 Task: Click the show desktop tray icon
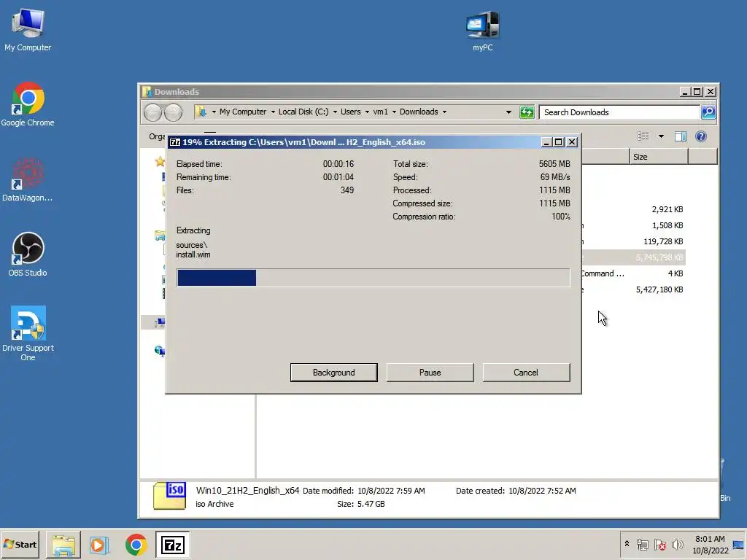tap(739, 545)
